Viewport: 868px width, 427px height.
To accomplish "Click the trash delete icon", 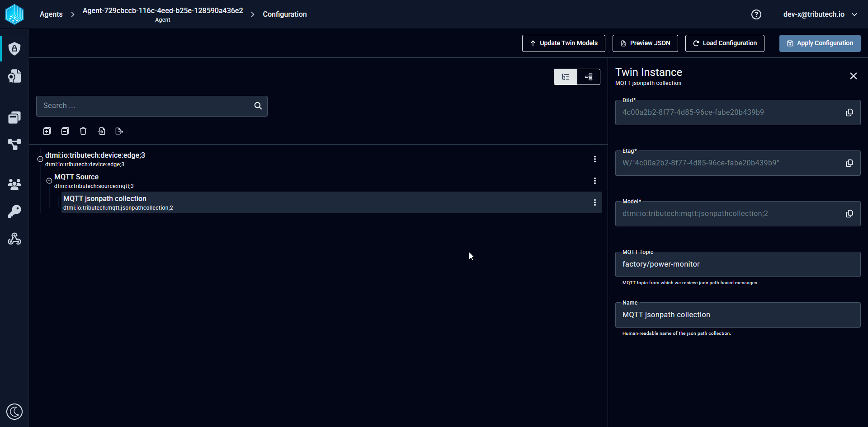I will (83, 131).
